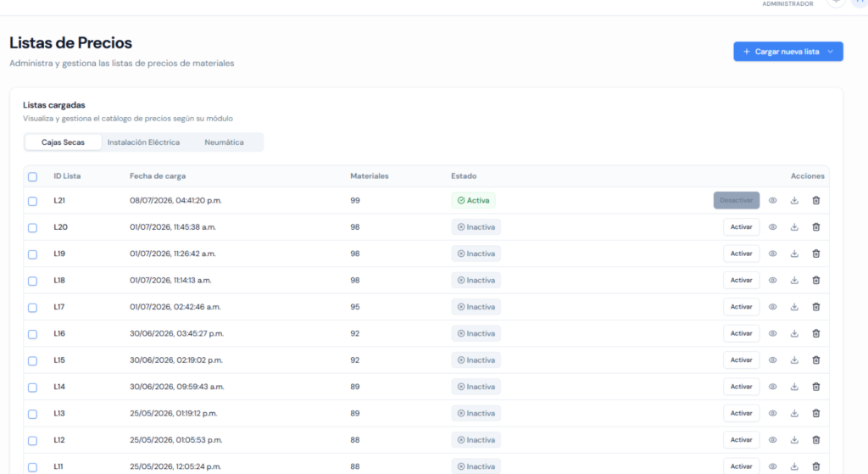
Task: Activate price list L18
Action: tap(741, 280)
